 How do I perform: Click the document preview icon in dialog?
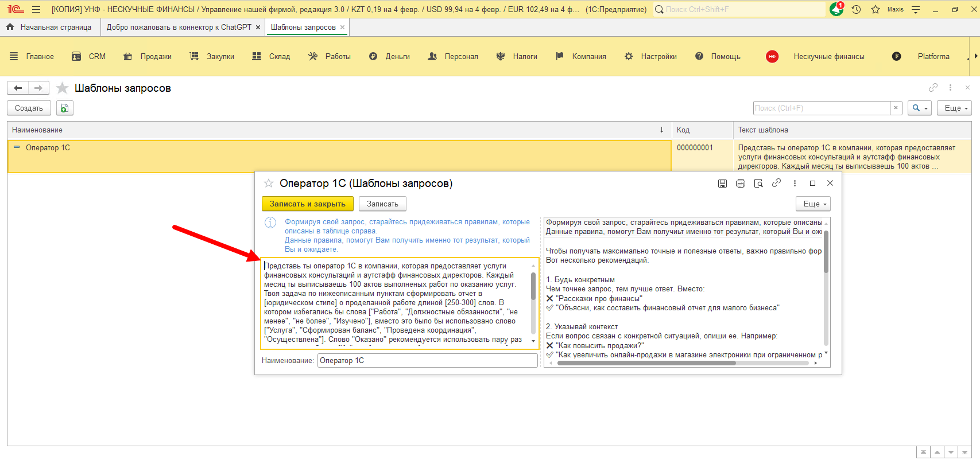click(758, 184)
